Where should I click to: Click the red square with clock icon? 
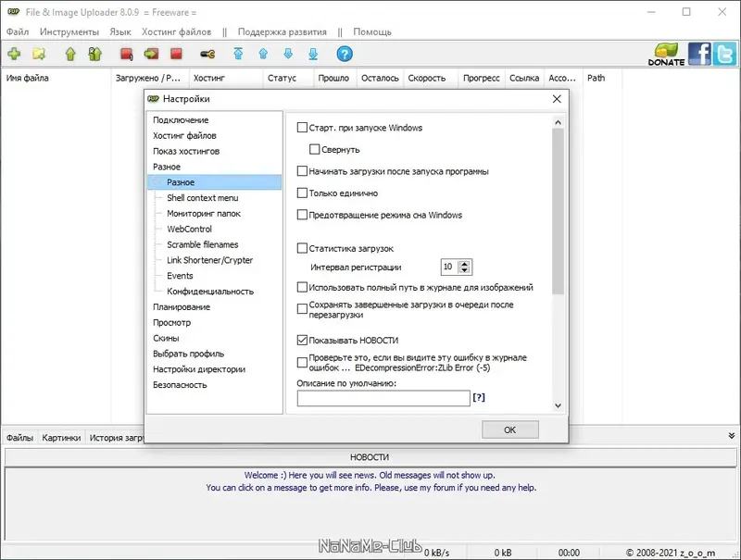tap(127, 54)
